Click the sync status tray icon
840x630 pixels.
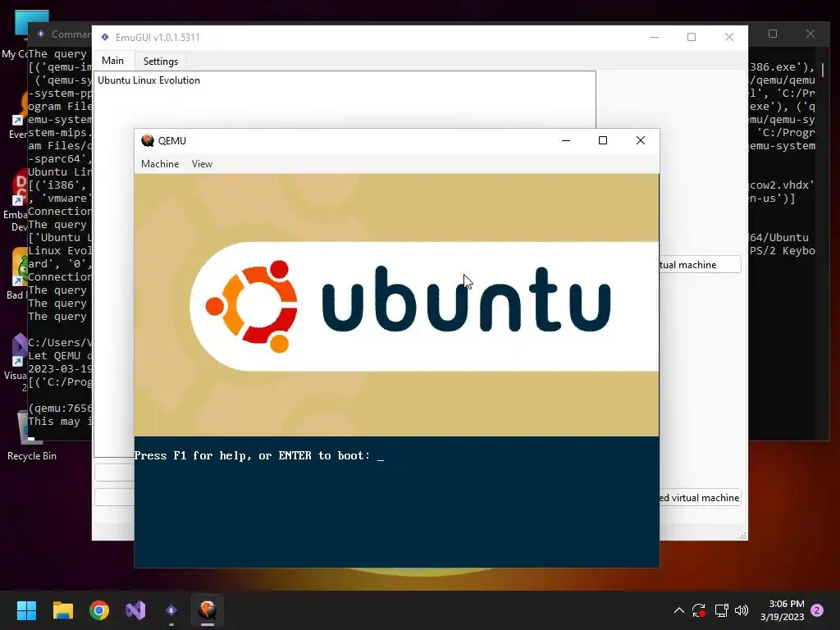(x=699, y=610)
